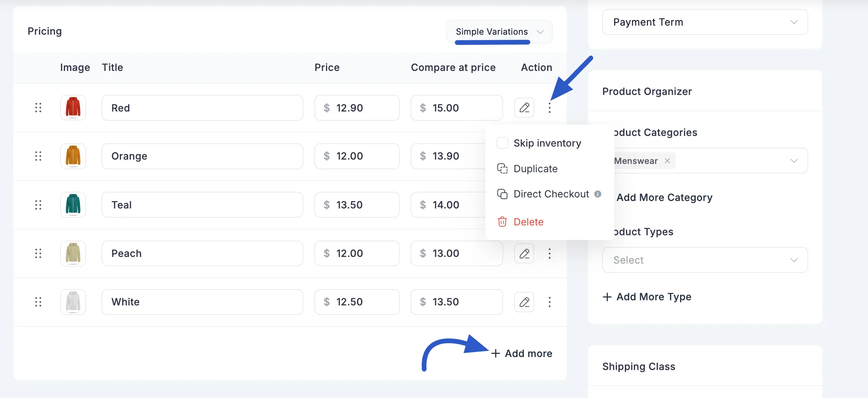Click the Red jacket image thumbnail
This screenshot has height=398, width=868.
(x=73, y=107)
